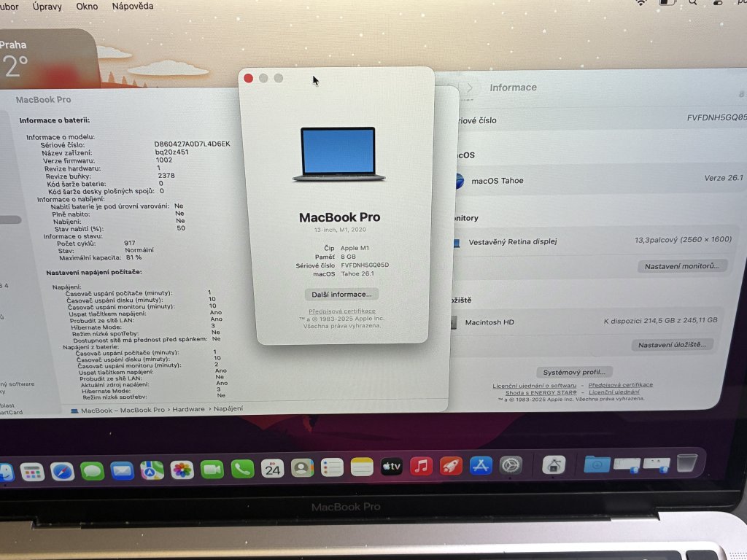Screen dimensions: 747x560
Task: Open the Phone app in Dock
Action: coord(242,469)
